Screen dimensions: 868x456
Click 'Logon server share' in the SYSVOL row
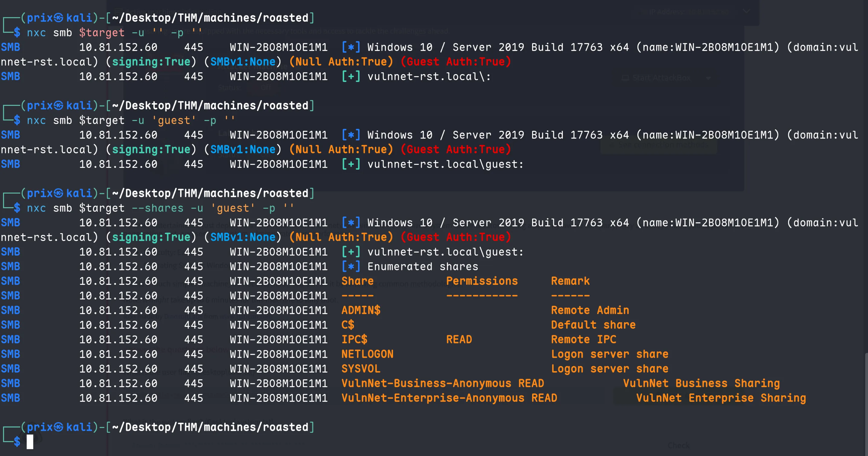coord(610,368)
